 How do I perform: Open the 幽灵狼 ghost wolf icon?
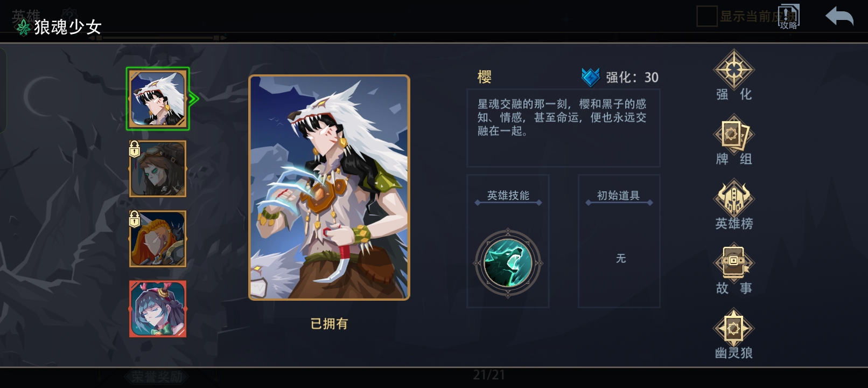733,328
